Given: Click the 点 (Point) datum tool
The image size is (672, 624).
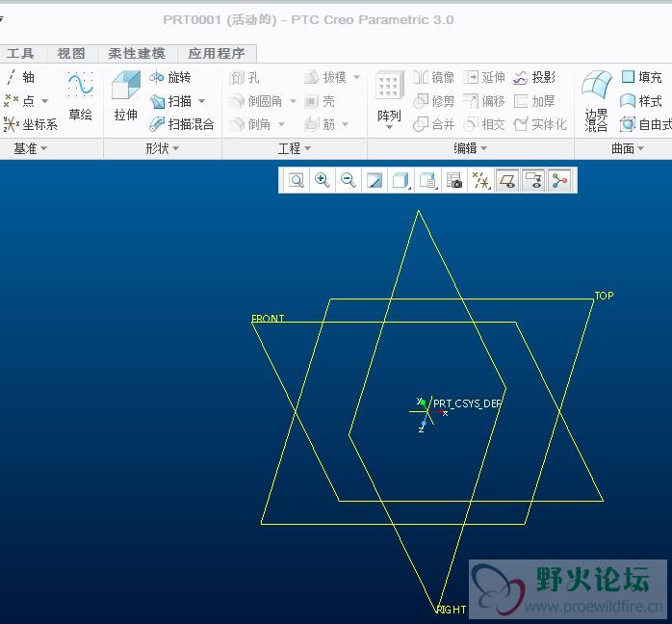Looking at the screenshot, I should point(19,101).
